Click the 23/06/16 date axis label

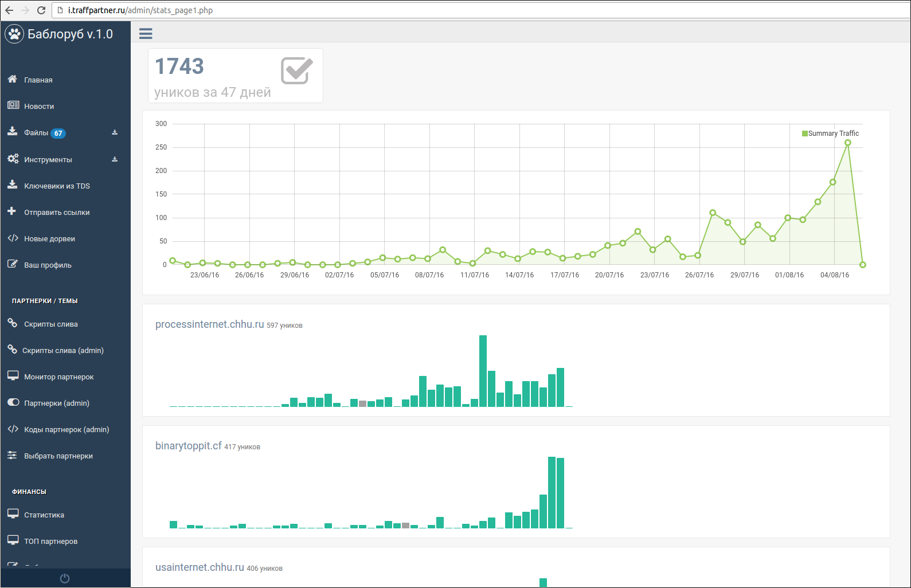click(205, 275)
